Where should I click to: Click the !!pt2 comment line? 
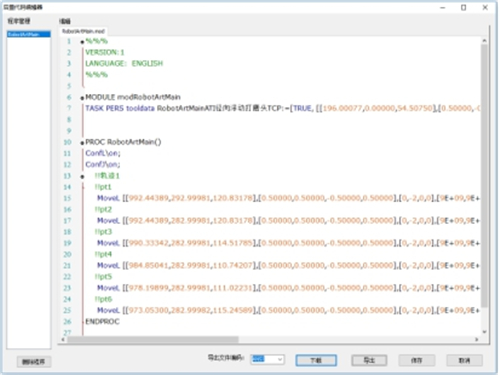(103, 209)
